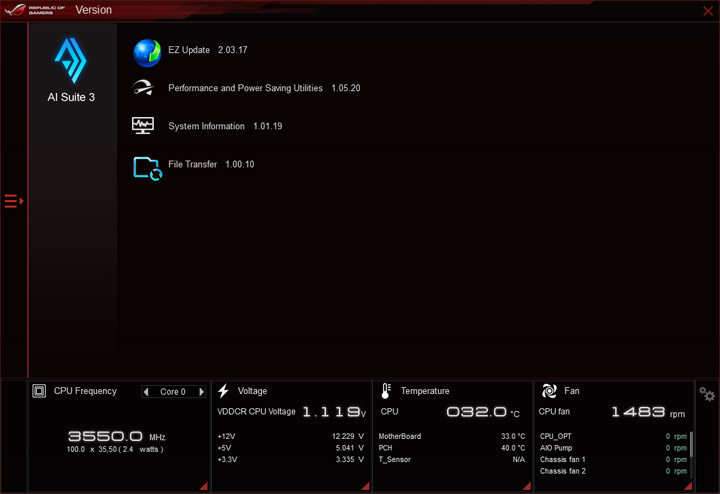Click the CPU temperature 032.0 readout
This screenshot has width=720, height=494.
(483, 412)
